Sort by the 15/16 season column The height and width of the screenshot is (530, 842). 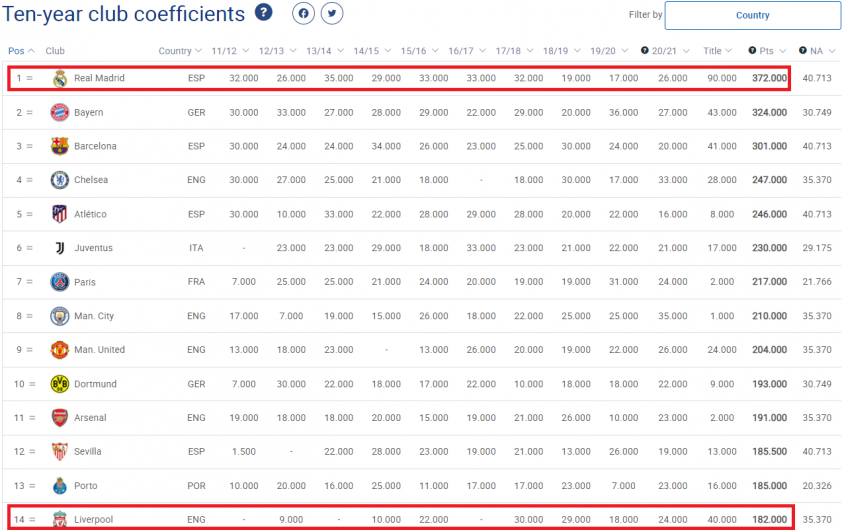tap(419, 50)
